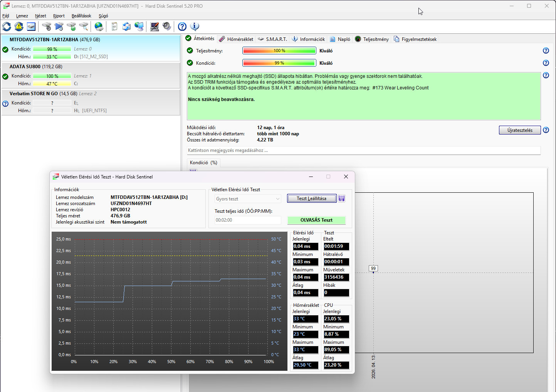Click the 47 °C temperature bar of ADATA SU800

point(52,84)
